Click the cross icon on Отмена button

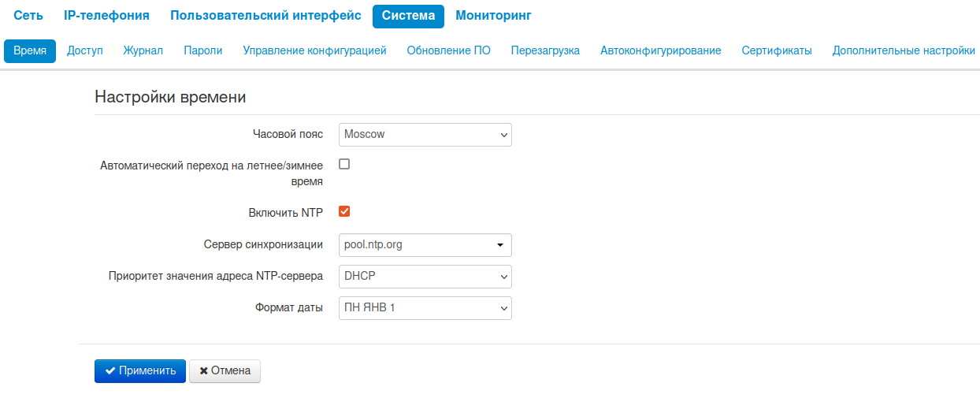(x=204, y=371)
